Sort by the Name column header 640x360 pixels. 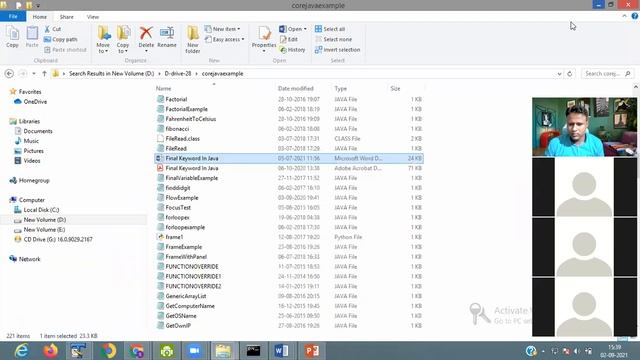[163, 89]
